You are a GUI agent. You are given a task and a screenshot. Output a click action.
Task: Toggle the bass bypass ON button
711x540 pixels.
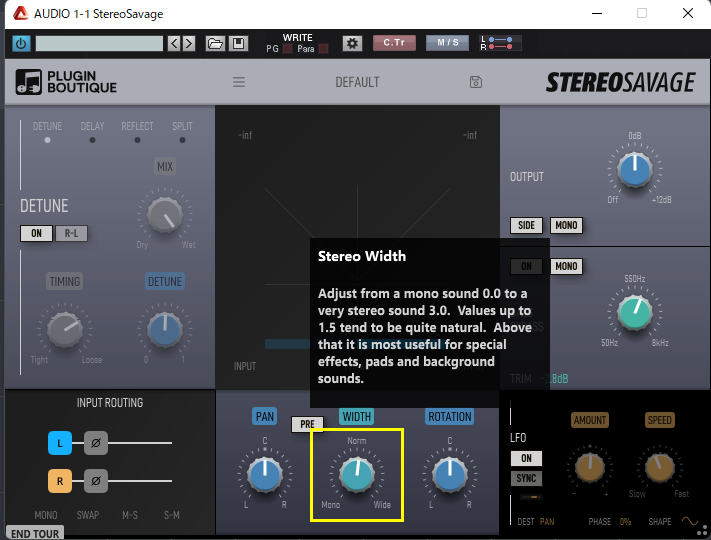click(526, 266)
